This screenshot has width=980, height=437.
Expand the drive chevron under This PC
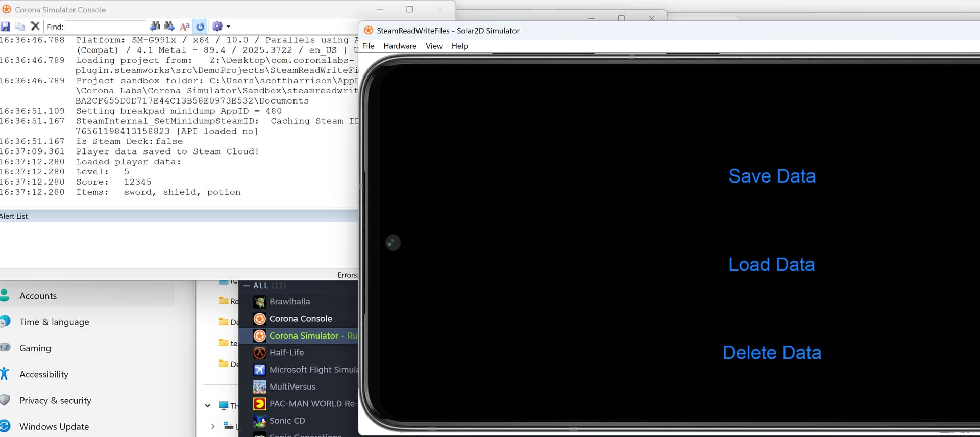pyautogui.click(x=213, y=426)
